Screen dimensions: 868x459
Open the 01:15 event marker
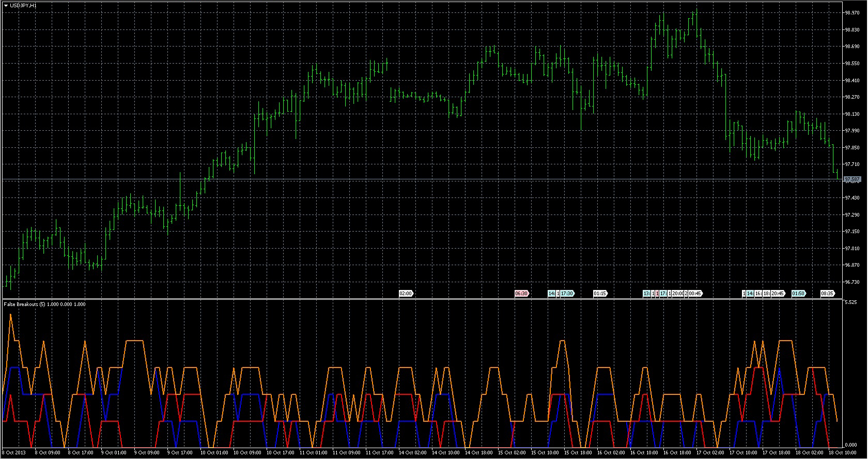[600, 294]
